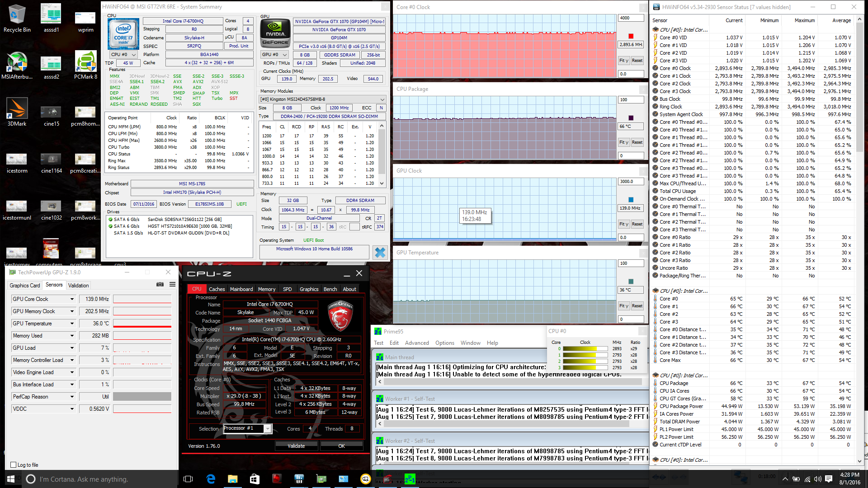Open the GPU Temperature sensor dropdown
The image size is (868, 488).
point(71,324)
